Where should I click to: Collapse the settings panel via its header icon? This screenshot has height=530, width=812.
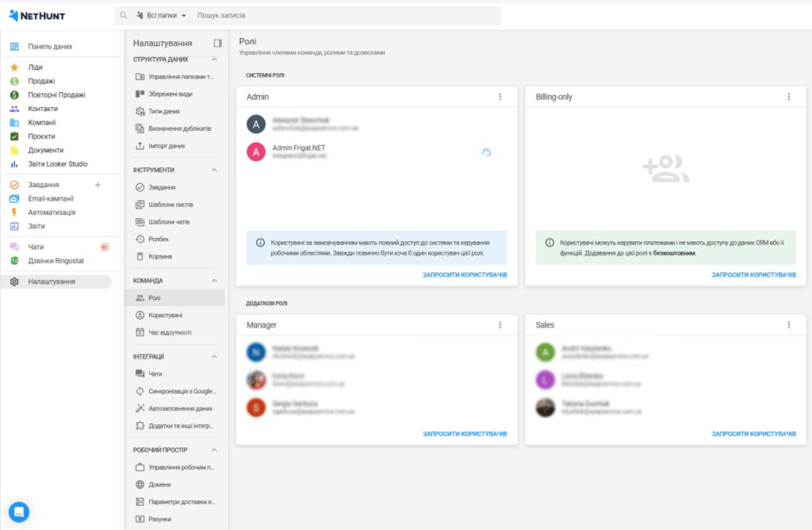[x=219, y=43]
